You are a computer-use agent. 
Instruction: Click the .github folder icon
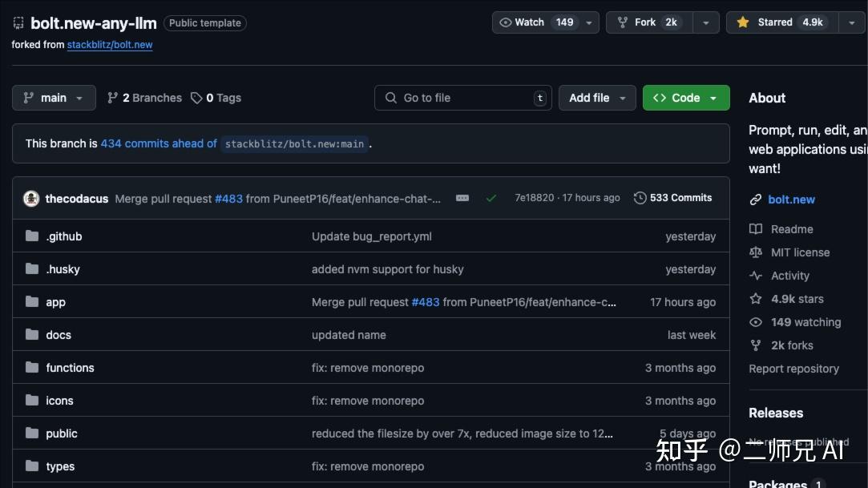(x=32, y=236)
